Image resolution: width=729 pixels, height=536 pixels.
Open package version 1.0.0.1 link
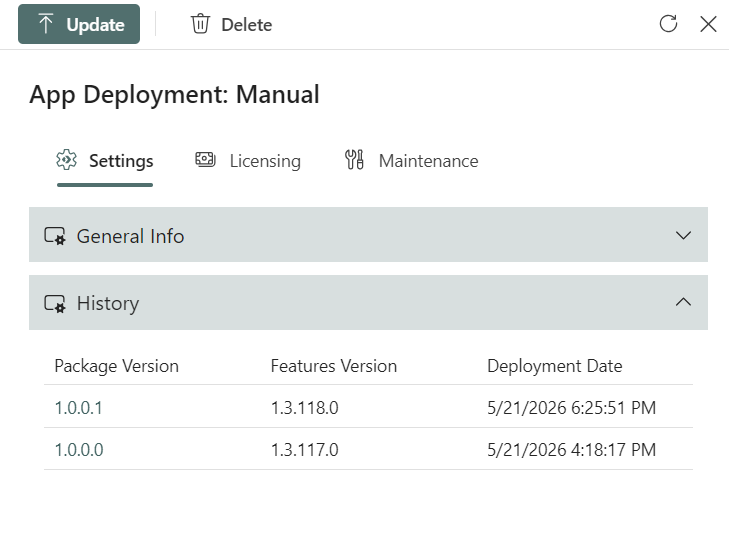click(79, 408)
